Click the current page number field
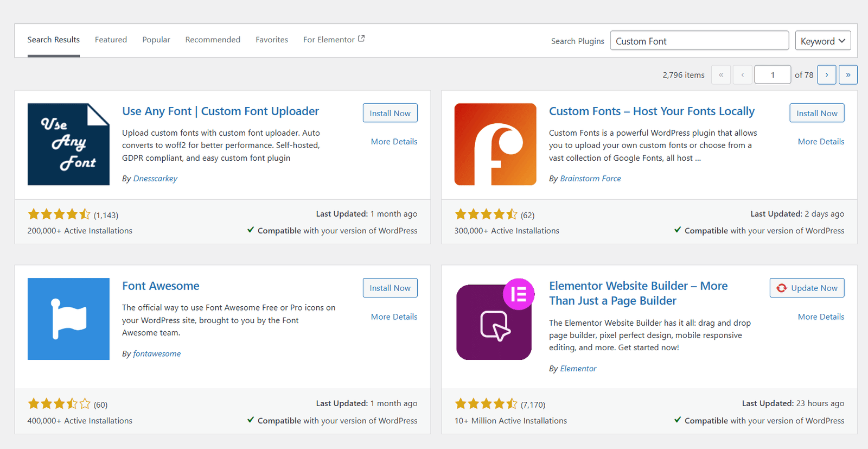The width and height of the screenshot is (868, 449). point(772,75)
